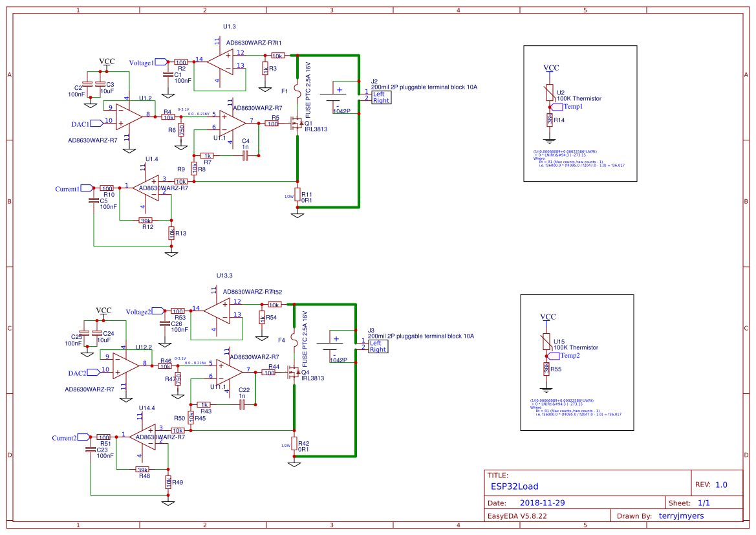Click the ESP32Load title text

(x=514, y=486)
